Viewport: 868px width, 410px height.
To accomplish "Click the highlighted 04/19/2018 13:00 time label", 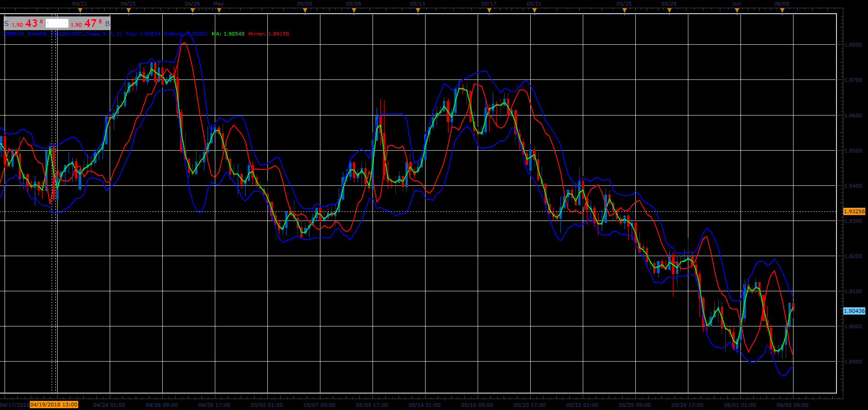I will coord(54,405).
